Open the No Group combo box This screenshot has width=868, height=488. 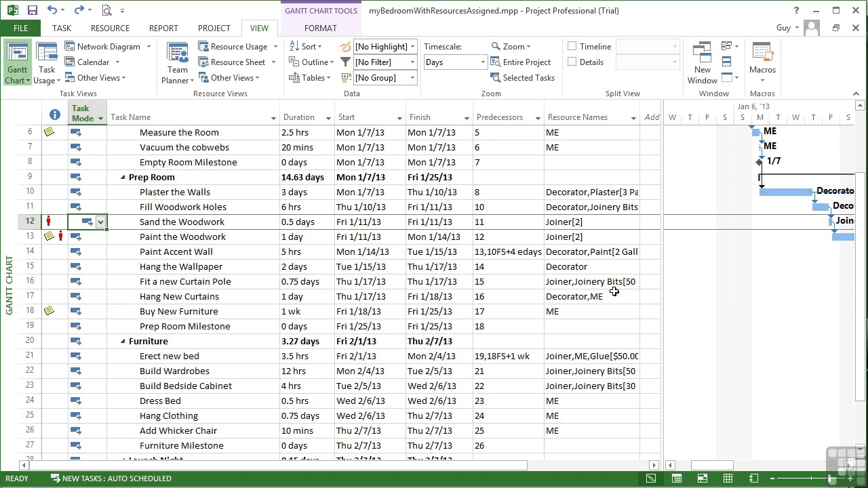tap(385, 77)
